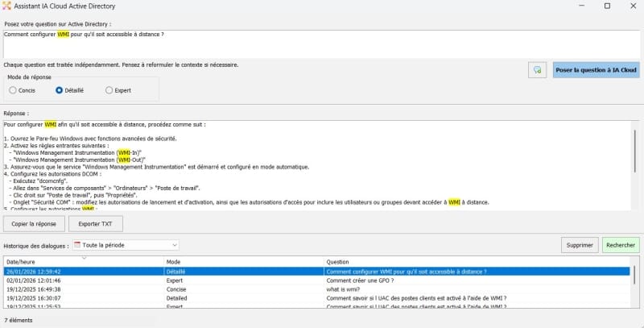The image size is (644, 328).
Task: Select the Détaillé response mode
Action: [60, 90]
